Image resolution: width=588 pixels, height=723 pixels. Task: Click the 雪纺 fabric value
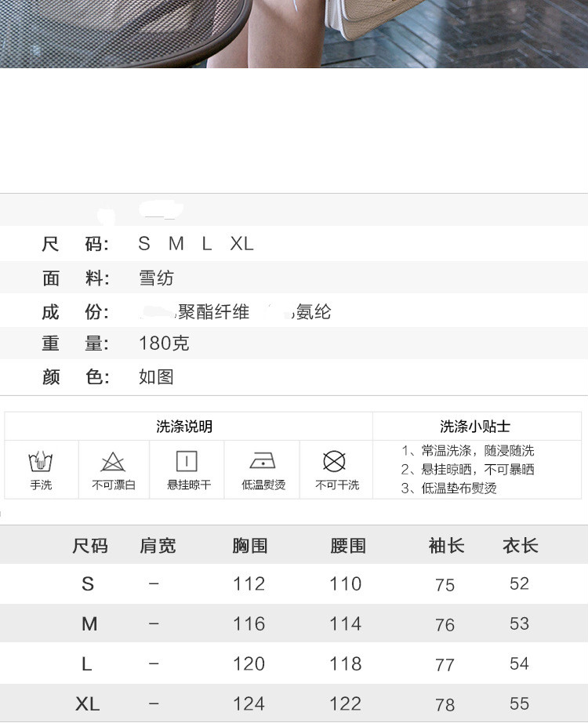pos(156,278)
